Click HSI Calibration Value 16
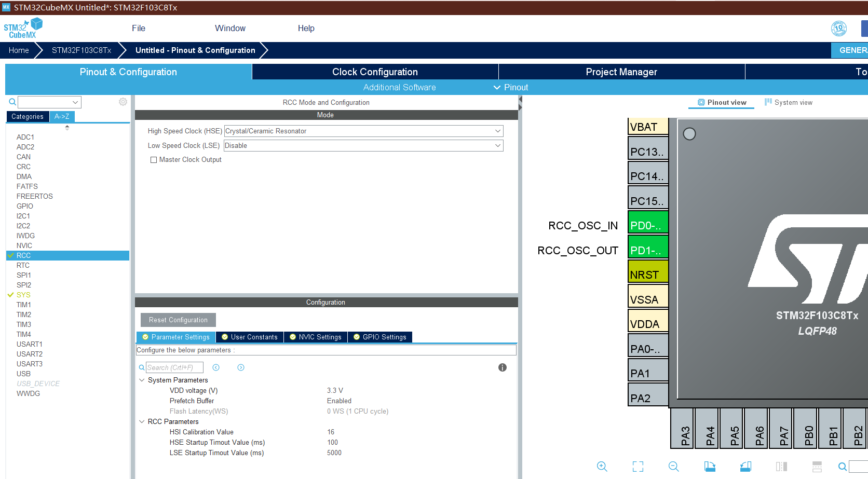The height and width of the screenshot is (479, 868). (331, 432)
